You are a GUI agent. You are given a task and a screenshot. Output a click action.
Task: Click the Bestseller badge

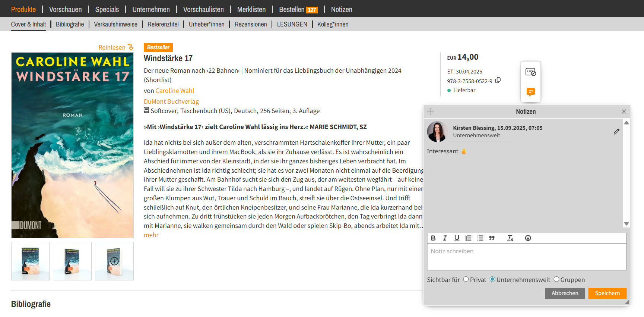158,47
